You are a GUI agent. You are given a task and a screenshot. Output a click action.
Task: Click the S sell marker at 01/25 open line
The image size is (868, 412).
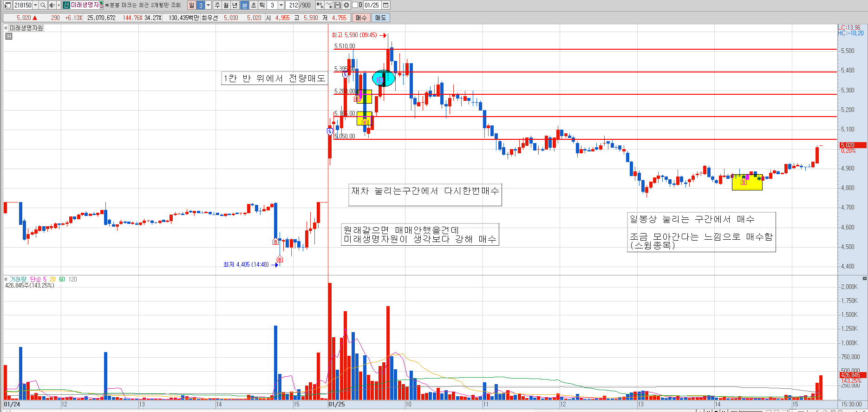coord(330,132)
